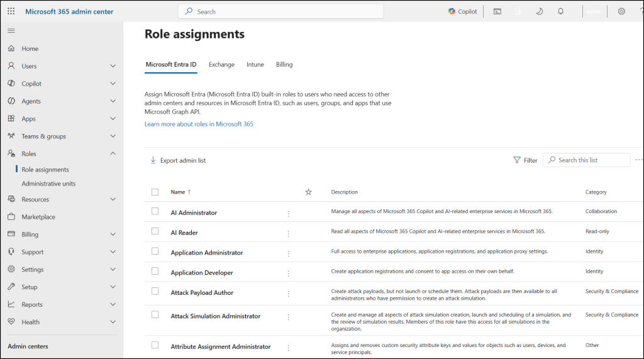Open the app launcher waffle icon
644x359 pixels.
coord(11,11)
